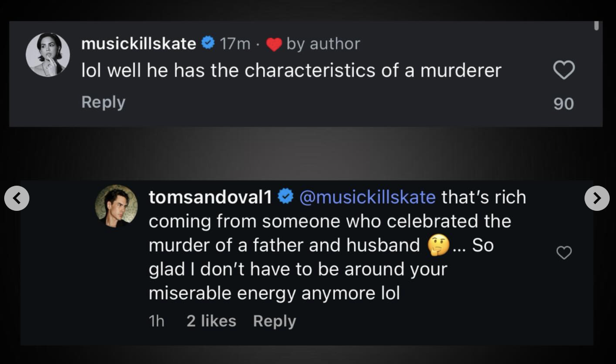The width and height of the screenshot is (616, 364).
Task: Click the comments scrollbar handle
Action: tap(596, 26)
